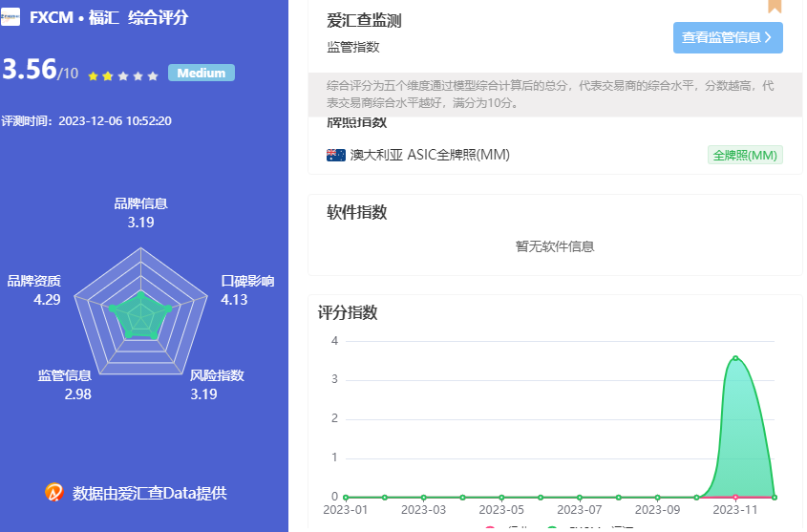Click the 爱汇查 Data logo icon

[54, 493]
